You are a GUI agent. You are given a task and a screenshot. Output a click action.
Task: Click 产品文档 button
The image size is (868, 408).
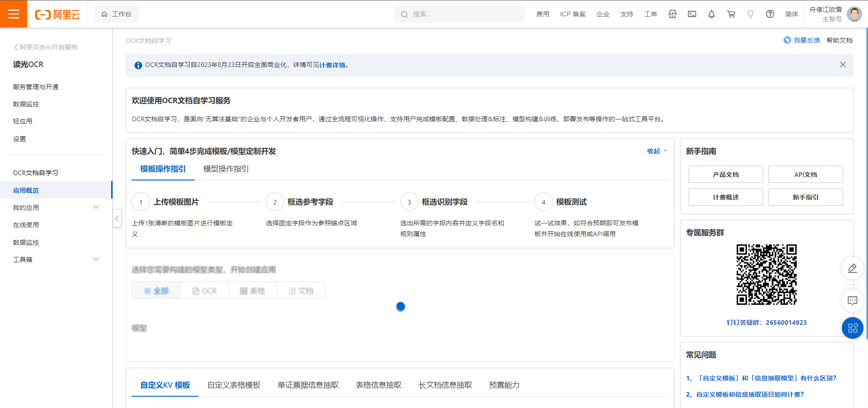[726, 174]
